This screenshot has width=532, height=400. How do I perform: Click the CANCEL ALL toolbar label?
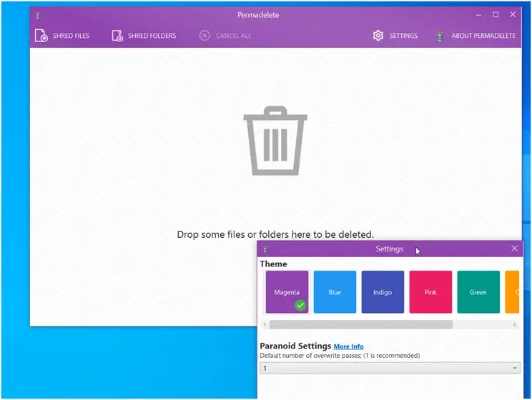click(x=233, y=36)
